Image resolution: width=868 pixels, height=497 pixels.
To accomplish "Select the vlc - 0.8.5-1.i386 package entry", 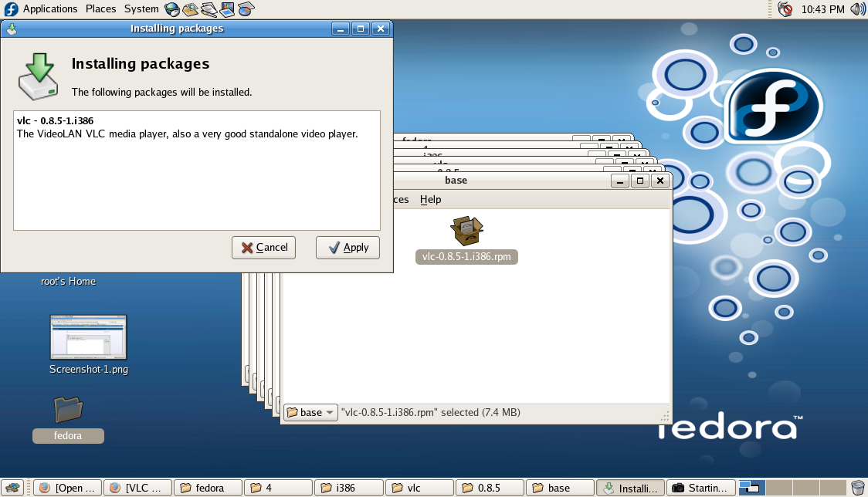I will coord(56,120).
